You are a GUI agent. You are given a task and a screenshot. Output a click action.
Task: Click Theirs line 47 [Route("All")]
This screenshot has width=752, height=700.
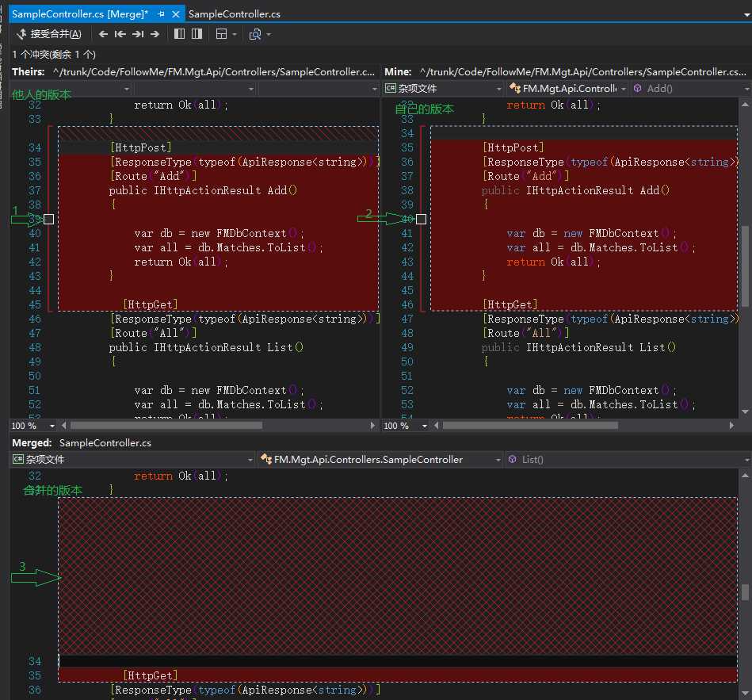click(154, 333)
